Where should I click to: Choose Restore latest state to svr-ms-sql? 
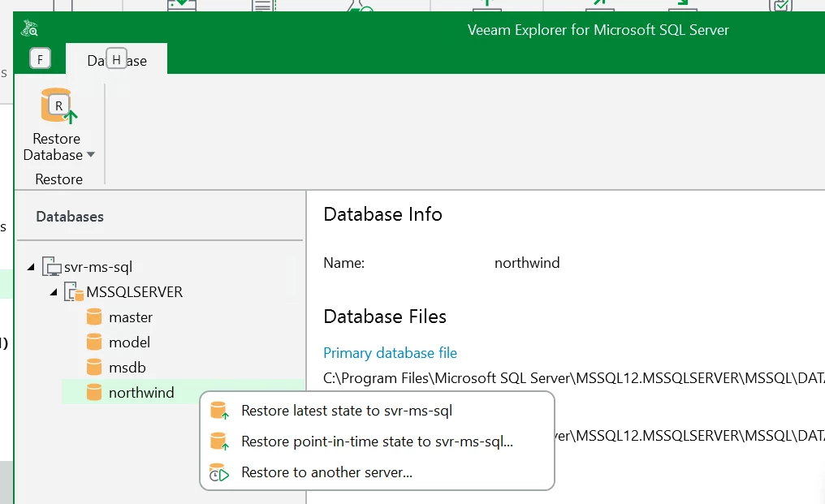tap(377, 411)
